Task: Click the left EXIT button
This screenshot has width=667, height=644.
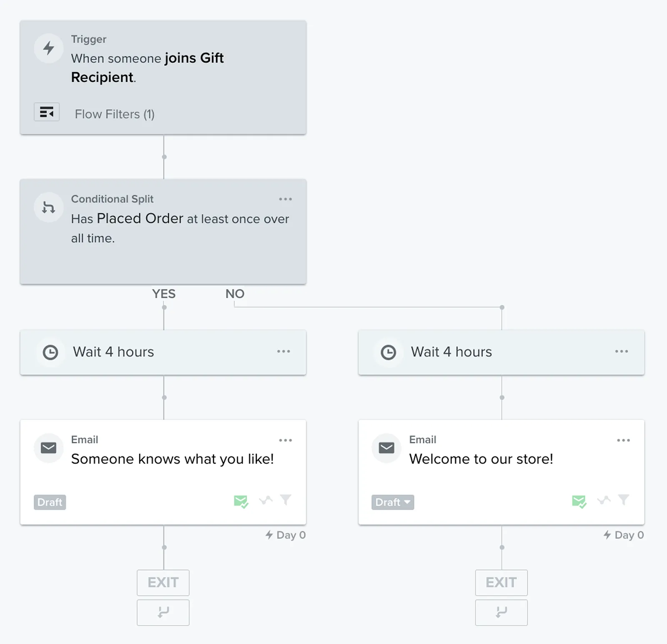Action: [x=163, y=583]
